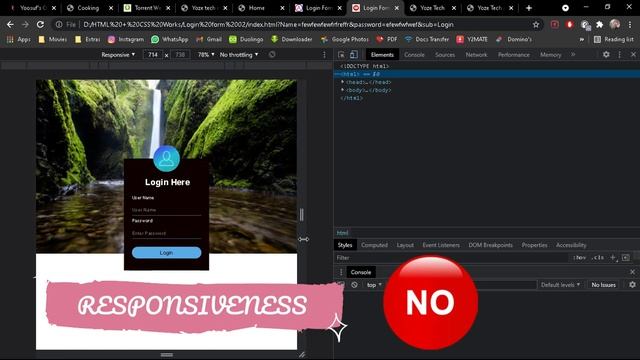Open the No throttling dropdown
The height and width of the screenshot is (360, 640).
pyautogui.click(x=239, y=54)
